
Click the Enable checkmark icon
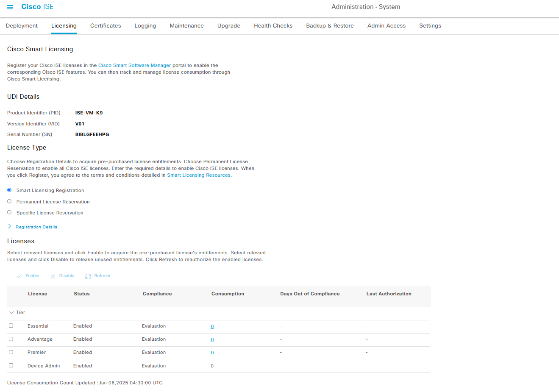(x=19, y=276)
